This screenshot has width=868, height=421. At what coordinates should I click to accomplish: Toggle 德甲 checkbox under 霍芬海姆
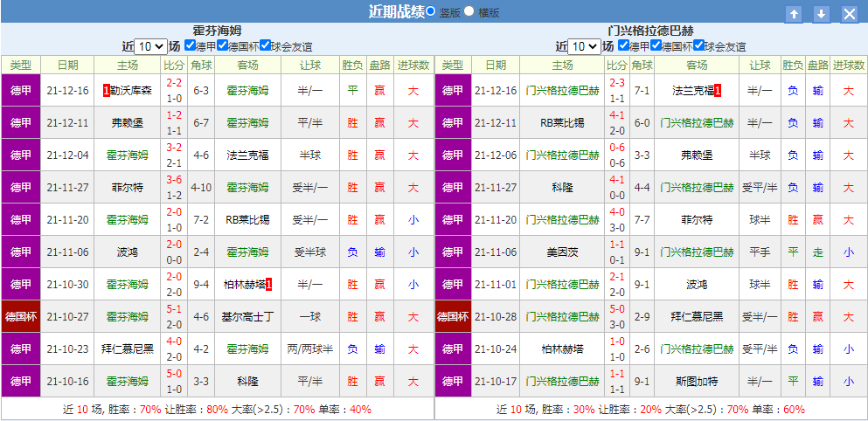click(x=190, y=45)
